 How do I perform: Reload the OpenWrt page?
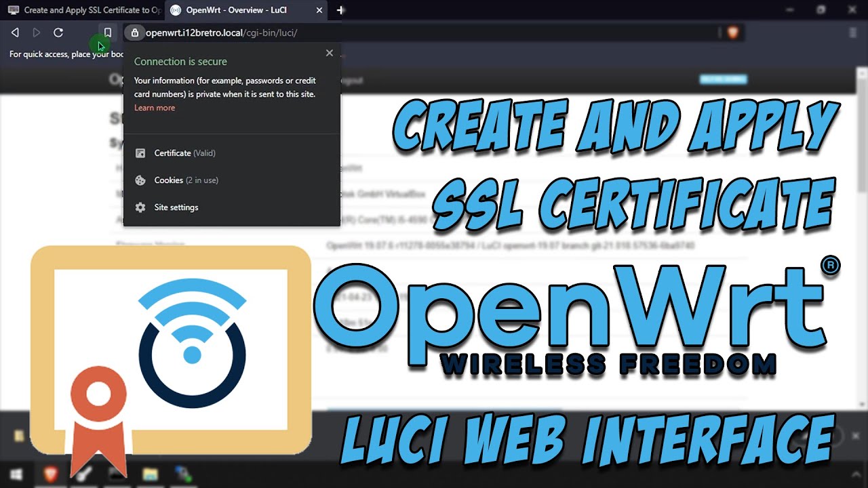coord(58,33)
